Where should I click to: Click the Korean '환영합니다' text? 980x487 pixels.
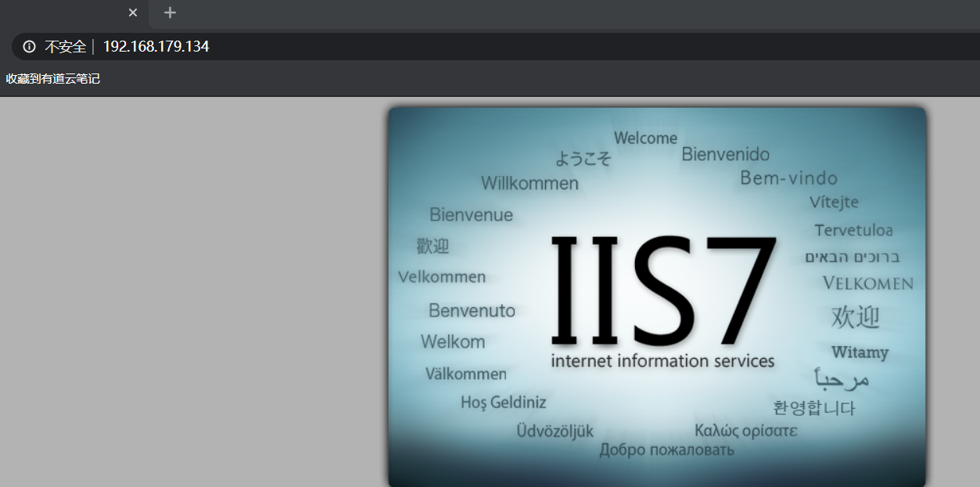pyautogui.click(x=813, y=408)
